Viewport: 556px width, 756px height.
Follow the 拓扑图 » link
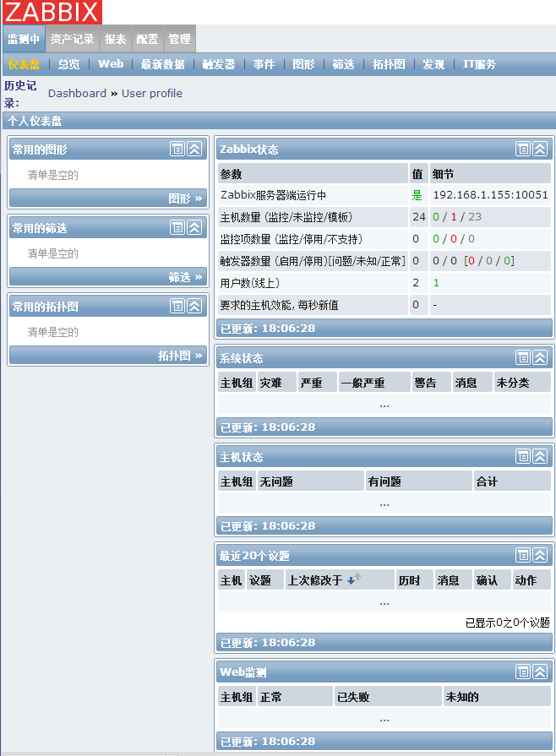point(180,356)
